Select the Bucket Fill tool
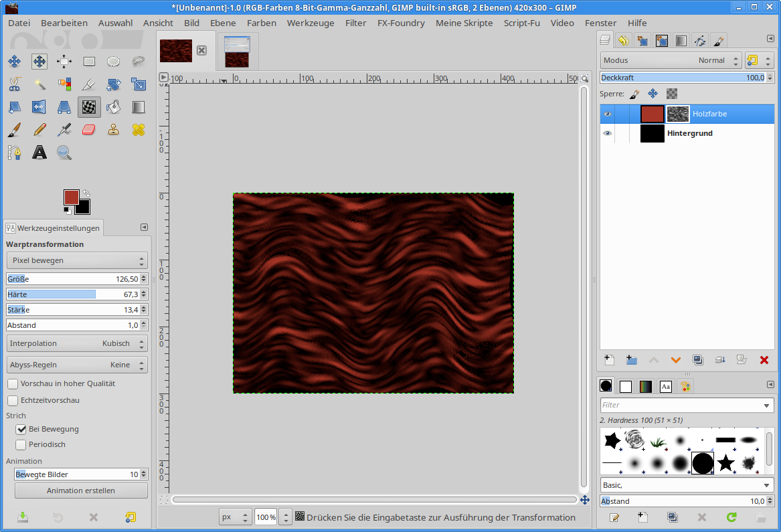The width and height of the screenshot is (781, 532). [x=114, y=107]
